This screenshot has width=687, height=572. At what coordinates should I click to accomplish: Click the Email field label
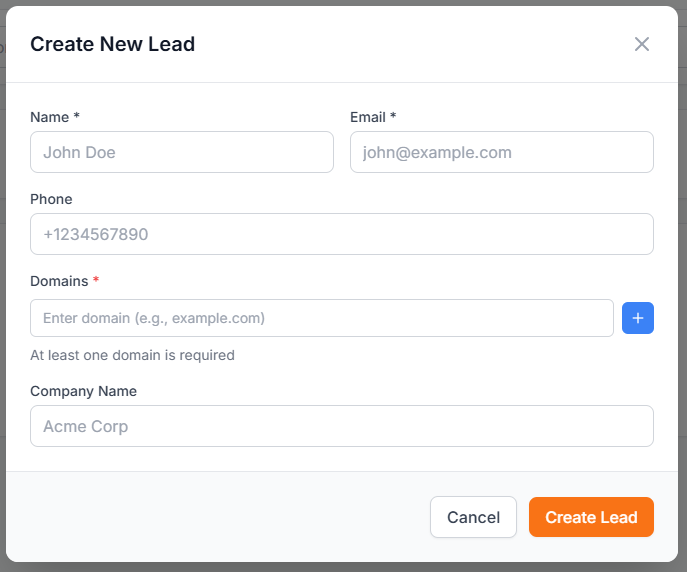tap(367, 117)
